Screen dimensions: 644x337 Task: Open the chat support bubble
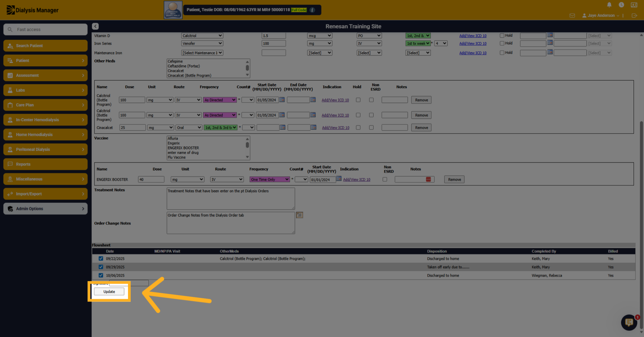pyautogui.click(x=629, y=322)
